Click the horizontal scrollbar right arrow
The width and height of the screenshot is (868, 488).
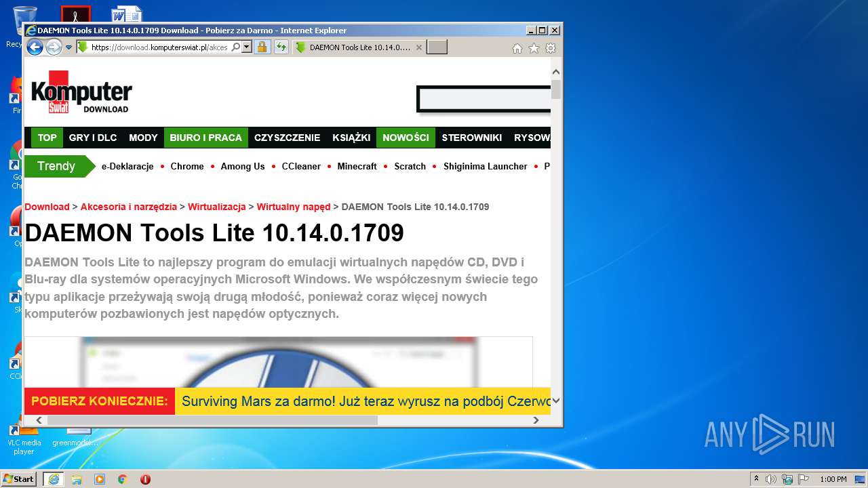point(536,420)
